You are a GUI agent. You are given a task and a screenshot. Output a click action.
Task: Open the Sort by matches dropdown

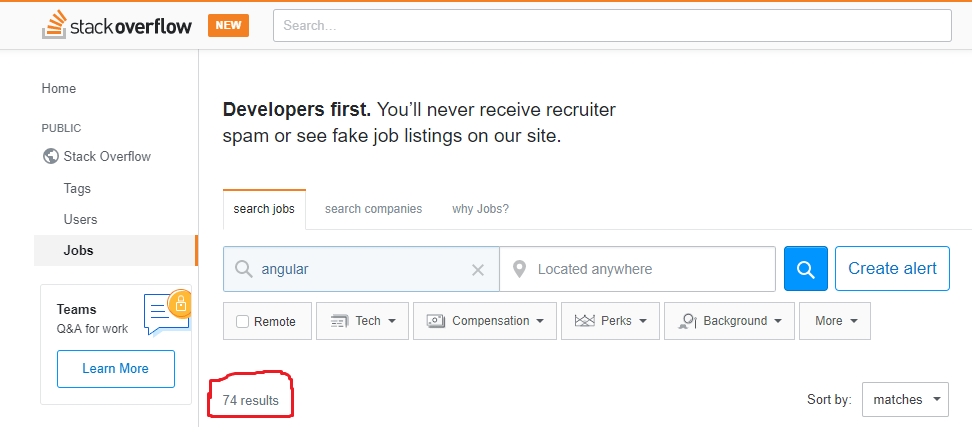click(x=905, y=400)
